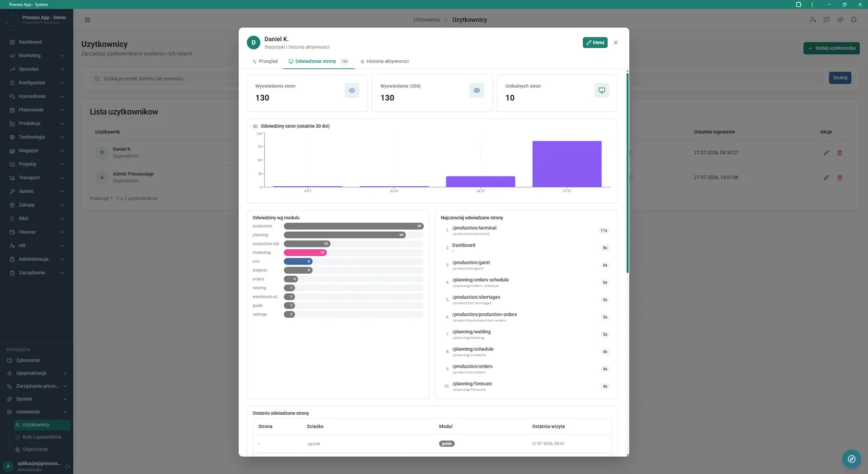Click eye icon on Wyswietlenia stron card
This screenshot has height=474, width=868.
(x=352, y=91)
